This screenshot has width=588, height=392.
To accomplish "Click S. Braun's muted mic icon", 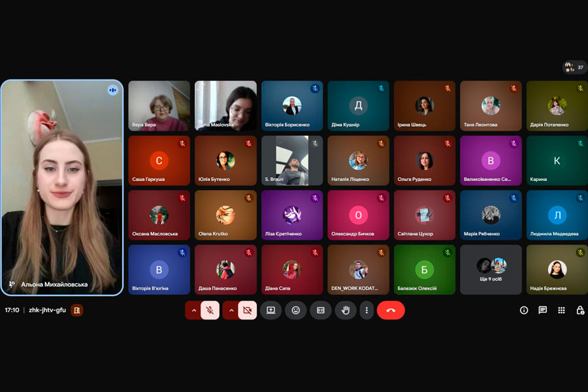I will [315, 143].
